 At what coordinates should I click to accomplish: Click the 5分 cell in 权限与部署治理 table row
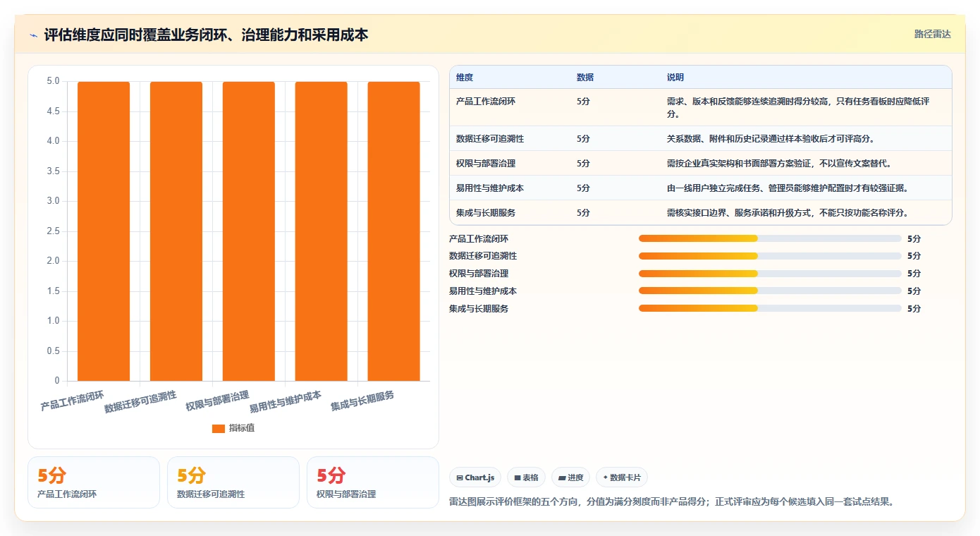click(583, 164)
